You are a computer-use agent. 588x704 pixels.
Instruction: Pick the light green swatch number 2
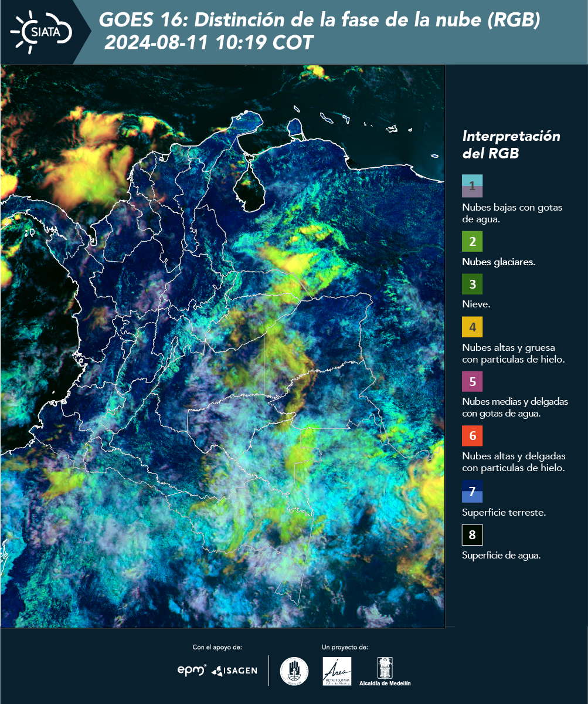(472, 242)
